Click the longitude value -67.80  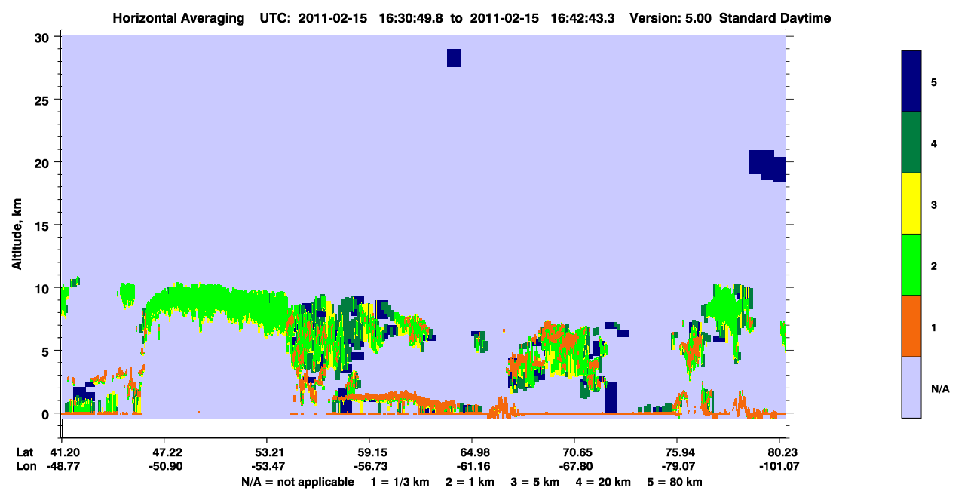(x=575, y=466)
